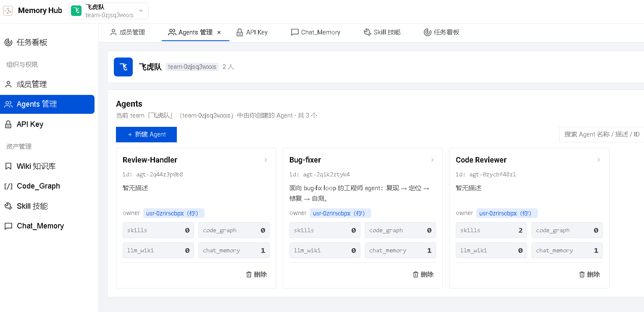Open Wiki 知识库 in the sidebar
The height and width of the screenshot is (312, 644).
tap(47, 166)
